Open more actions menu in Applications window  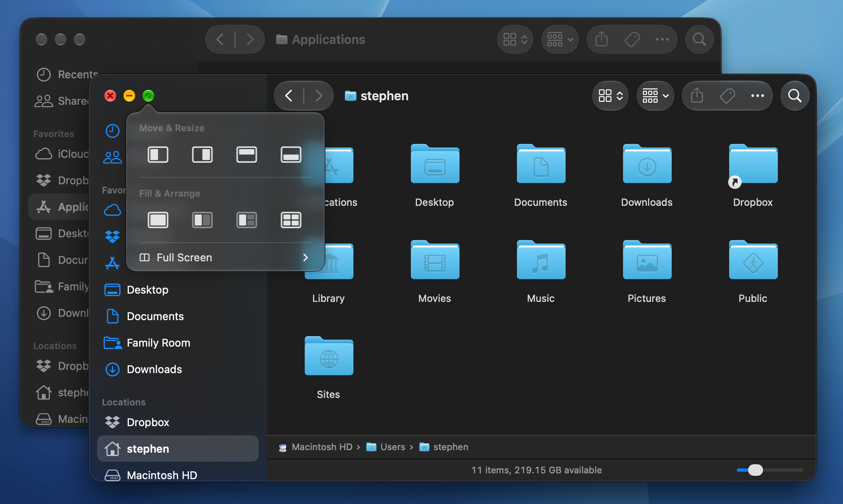(662, 39)
